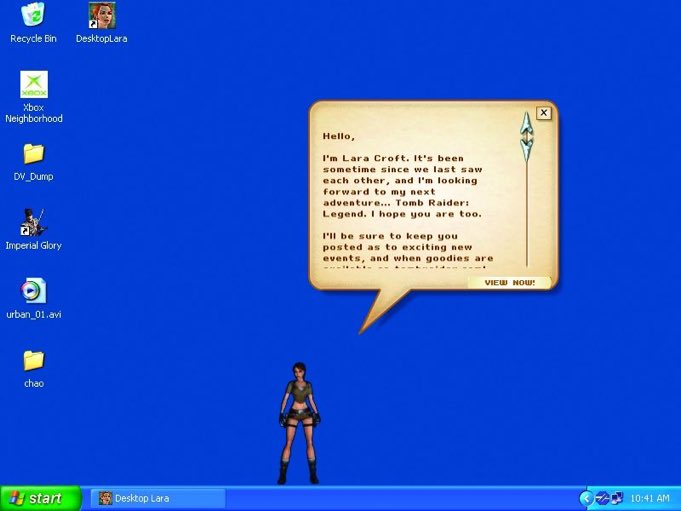Expand hidden tray icons with the chevron
681x511 pixels.
click(x=586, y=498)
